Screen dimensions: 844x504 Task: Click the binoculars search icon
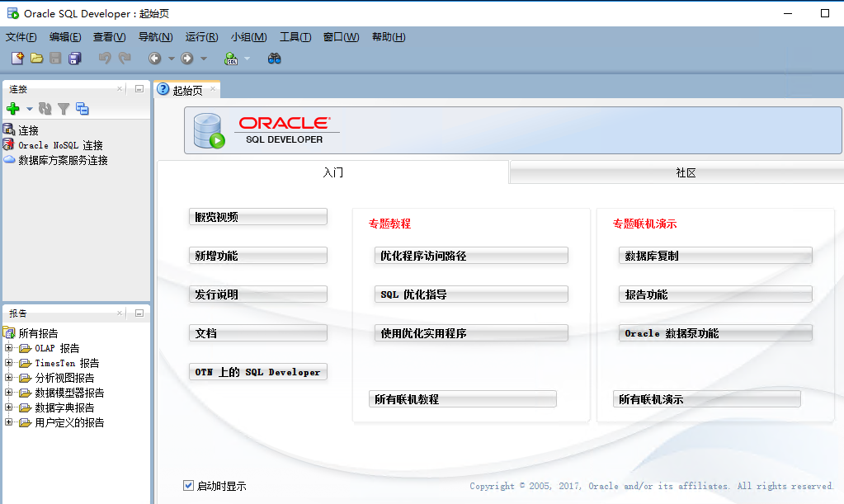click(x=275, y=58)
